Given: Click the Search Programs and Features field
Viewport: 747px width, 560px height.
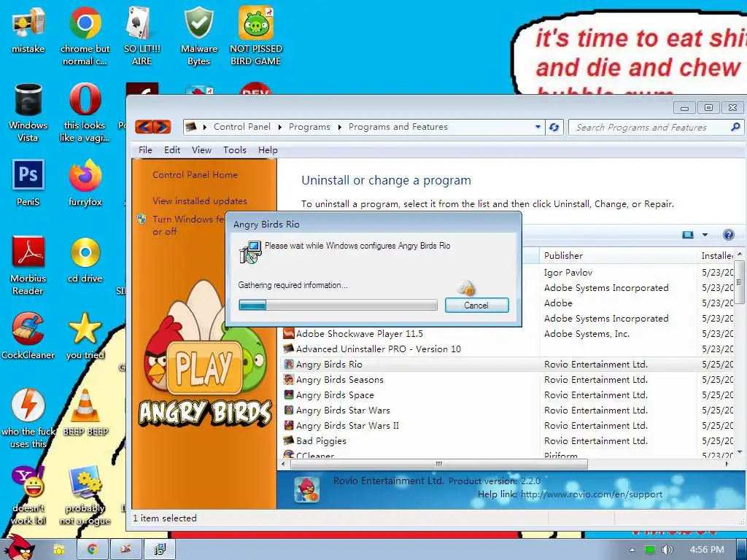Looking at the screenshot, I should (650, 127).
